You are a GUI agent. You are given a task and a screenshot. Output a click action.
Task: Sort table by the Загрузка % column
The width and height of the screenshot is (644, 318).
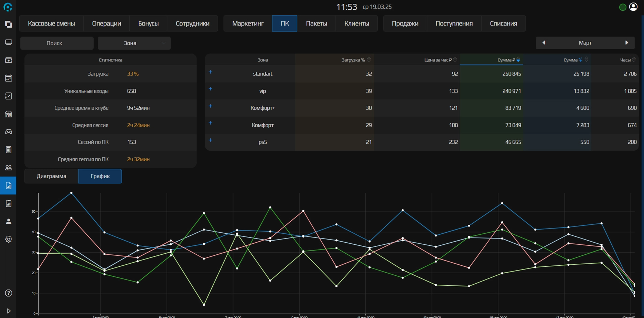click(x=353, y=60)
